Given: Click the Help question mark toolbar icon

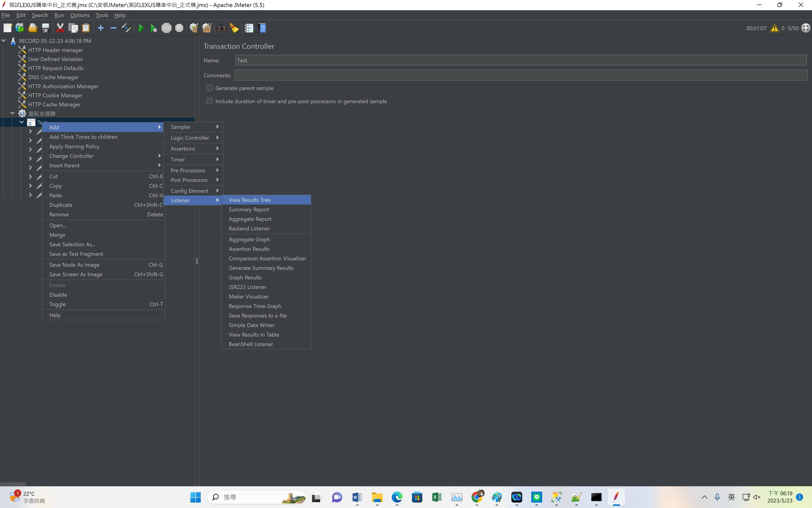Looking at the screenshot, I should tap(262, 28).
